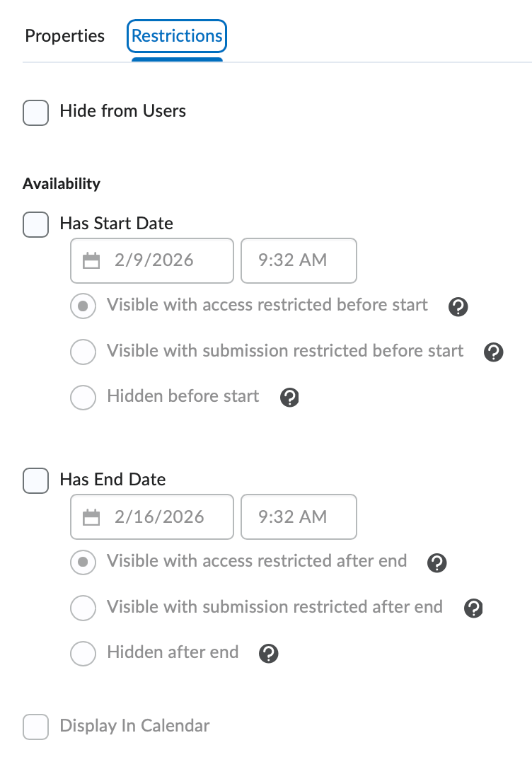Click help icon beside "Hidden before start"

click(289, 398)
